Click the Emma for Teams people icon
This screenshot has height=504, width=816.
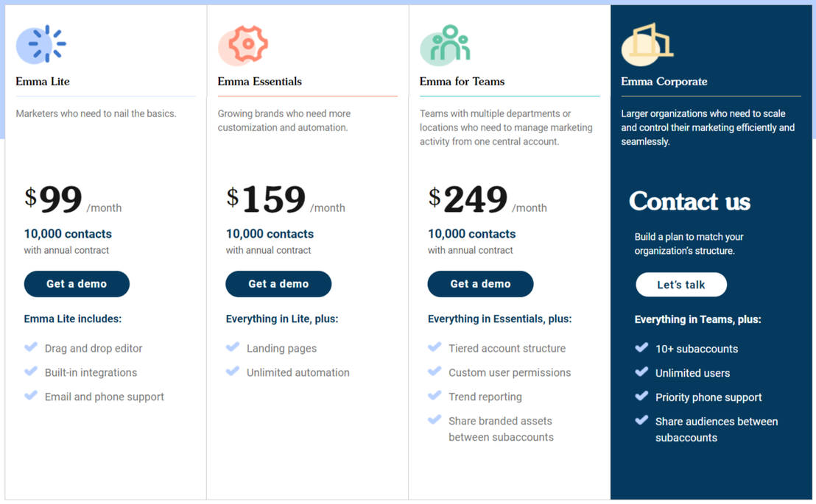coord(445,43)
